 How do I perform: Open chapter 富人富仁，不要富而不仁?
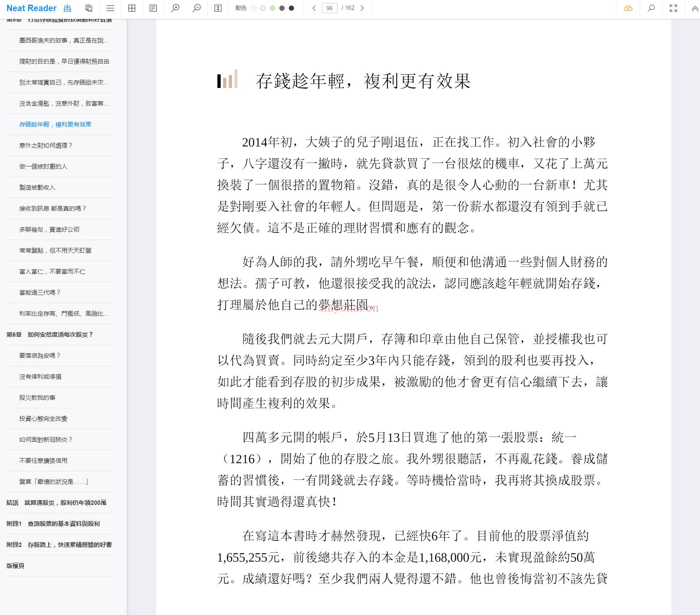coord(52,271)
